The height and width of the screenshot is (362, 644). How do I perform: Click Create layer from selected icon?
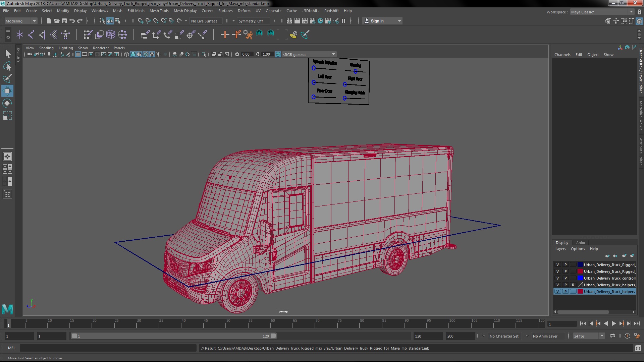click(x=632, y=256)
